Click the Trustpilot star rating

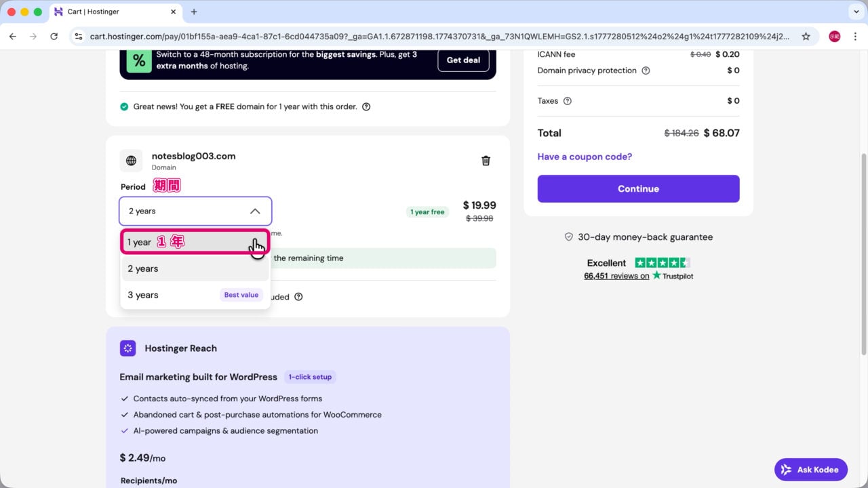pyautogui.click(x=663, y=263)
